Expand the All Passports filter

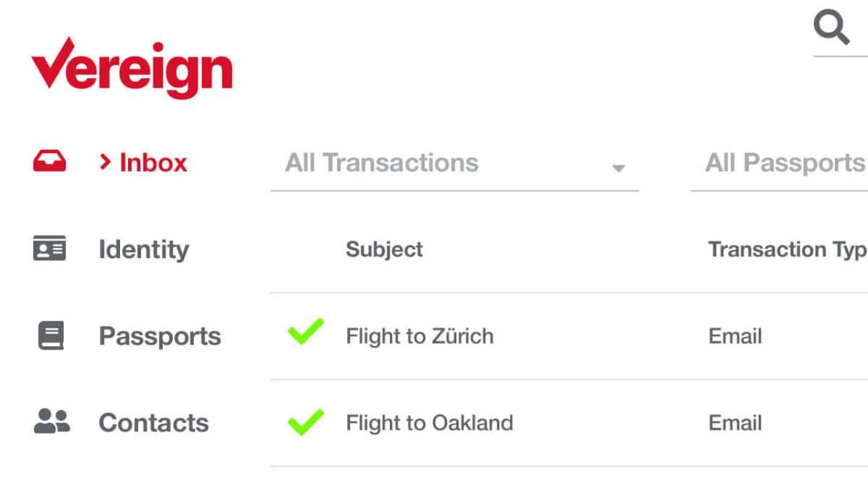click(x=785, y=163)
